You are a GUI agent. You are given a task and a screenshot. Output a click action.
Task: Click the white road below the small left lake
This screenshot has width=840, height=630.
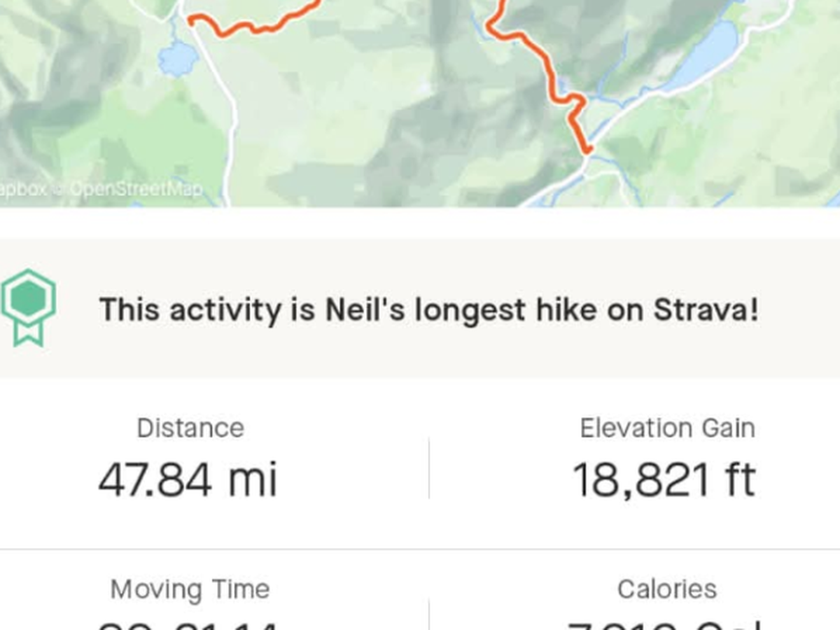(x=225, y=105)
